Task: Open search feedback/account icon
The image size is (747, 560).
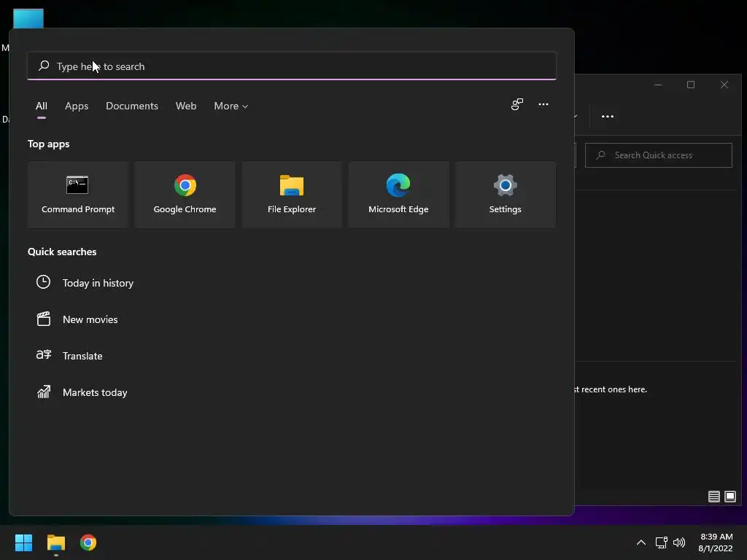Action: [517, 104]
